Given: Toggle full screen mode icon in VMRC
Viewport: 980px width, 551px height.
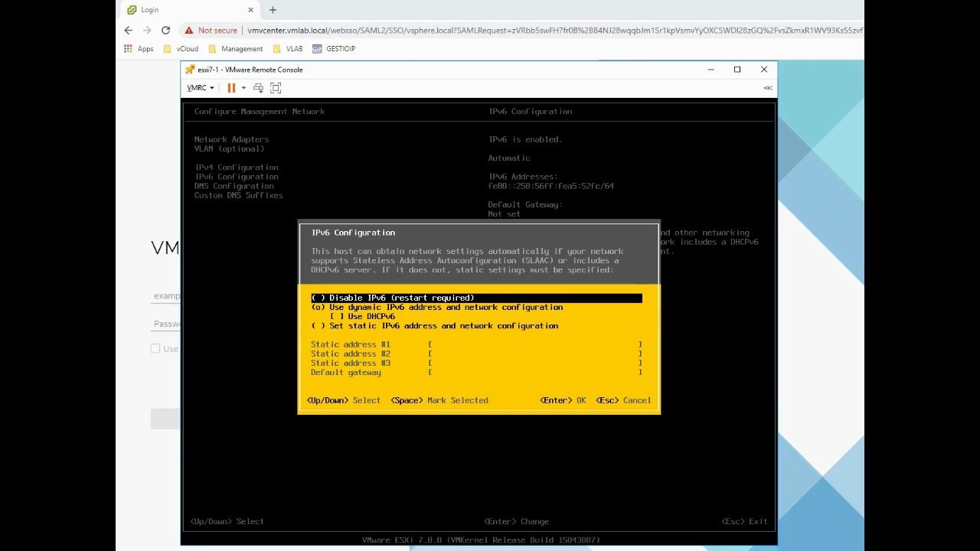Looking at the screenshot, I should pyautogui.click(x=276, y=88).
